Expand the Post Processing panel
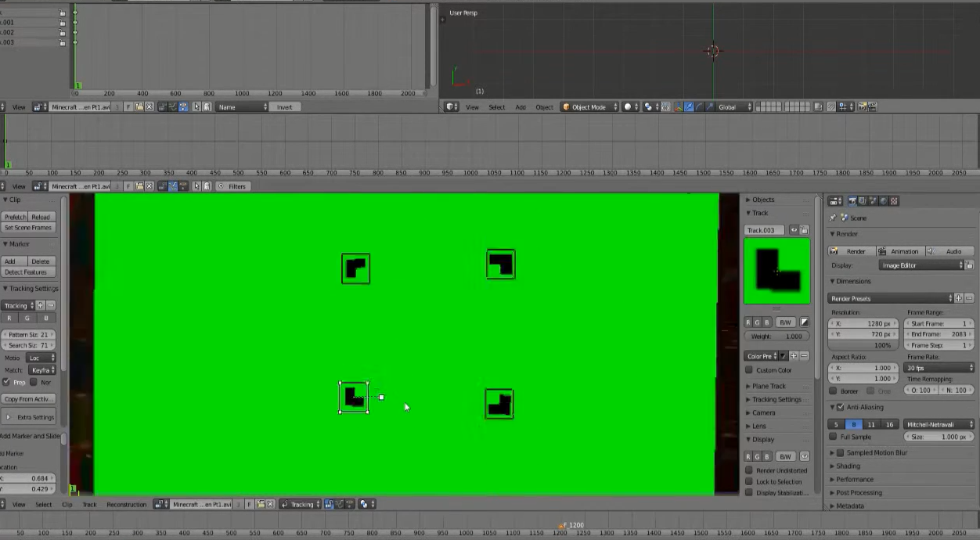The width and height of the screenshot is (980, 540). (859, 492)
